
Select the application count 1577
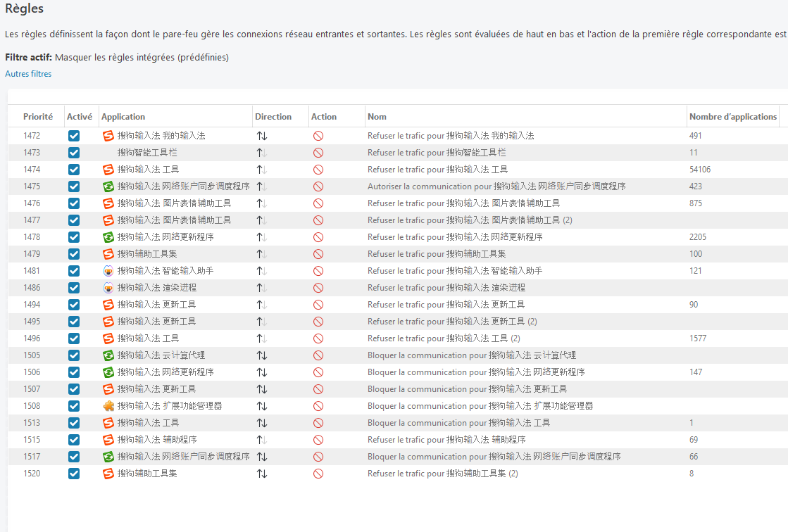[x=698, y=338]
